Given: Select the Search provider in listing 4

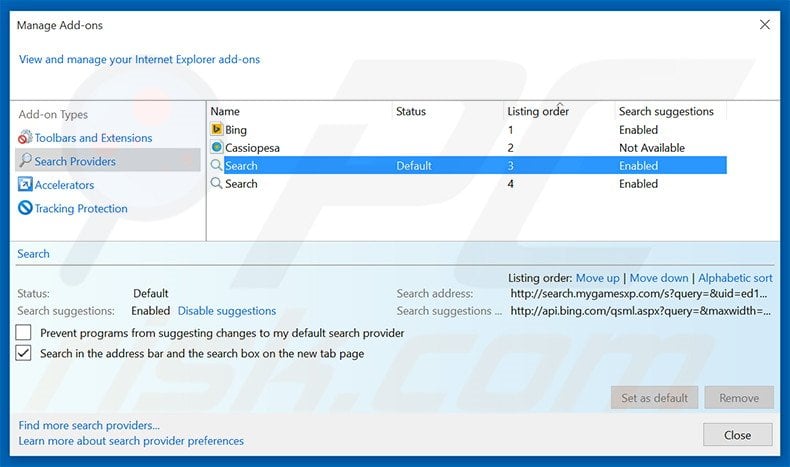Looking at the screenshot, I should (x=468, y=184).
